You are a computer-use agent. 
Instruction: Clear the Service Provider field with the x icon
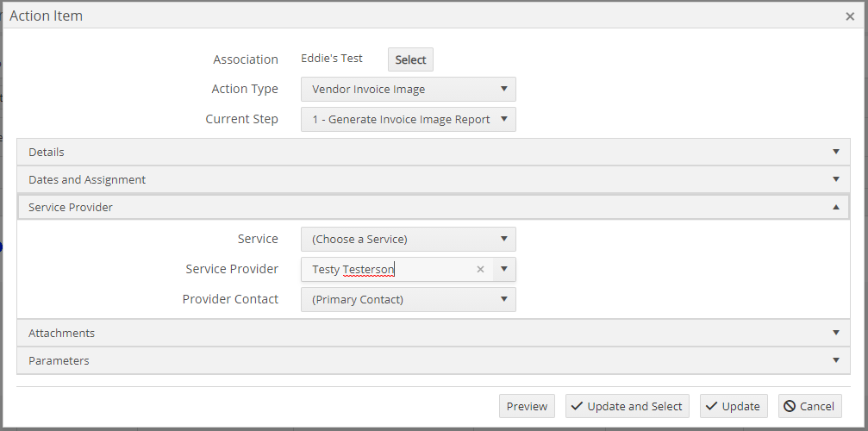tap(480, 270)
